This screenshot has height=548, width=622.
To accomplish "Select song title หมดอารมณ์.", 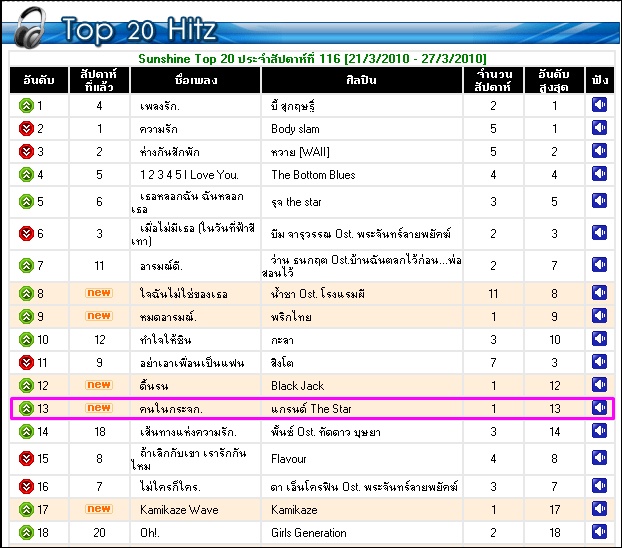I will tap(168, 317).
